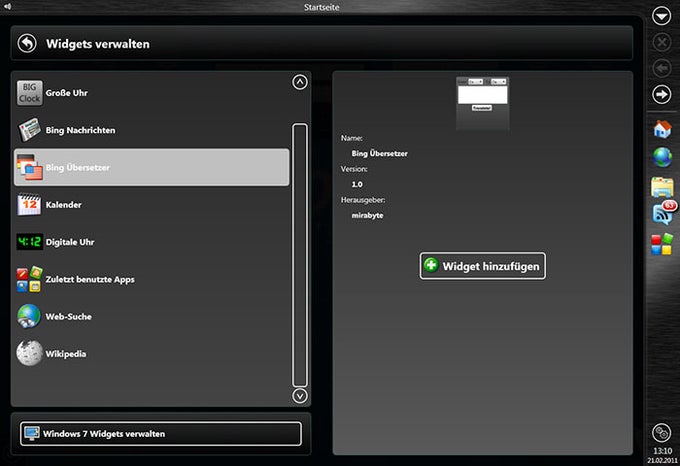Open the file folder icon in sidebar
The image size is (680, 466).
click(662, 187)
